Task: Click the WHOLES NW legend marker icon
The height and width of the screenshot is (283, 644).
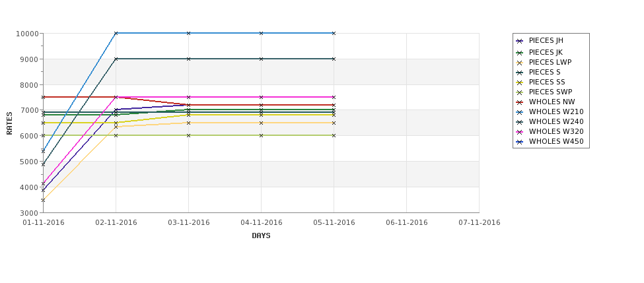Action: tap(520, 102)
